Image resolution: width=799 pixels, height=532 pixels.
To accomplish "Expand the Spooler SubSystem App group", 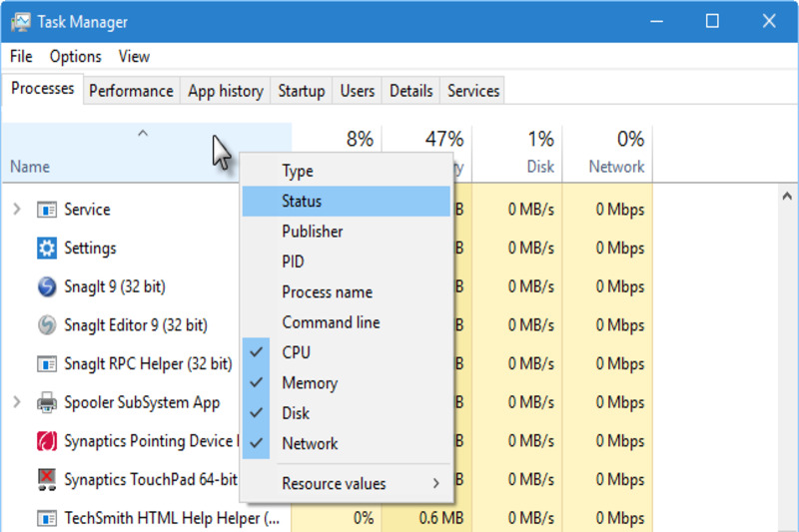I will pos(16,403).
